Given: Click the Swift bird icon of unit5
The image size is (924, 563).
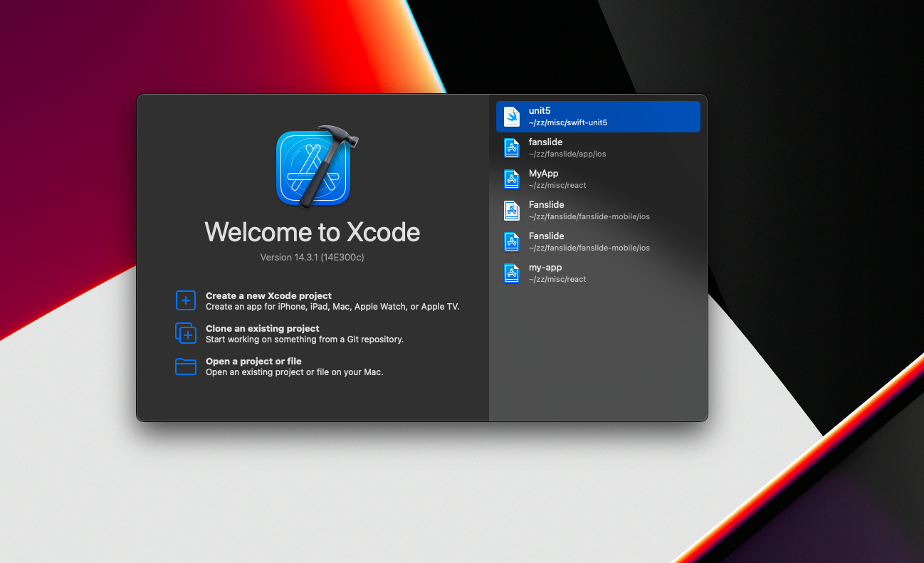Looking at the screenshot, I should (x=512, y=117).
